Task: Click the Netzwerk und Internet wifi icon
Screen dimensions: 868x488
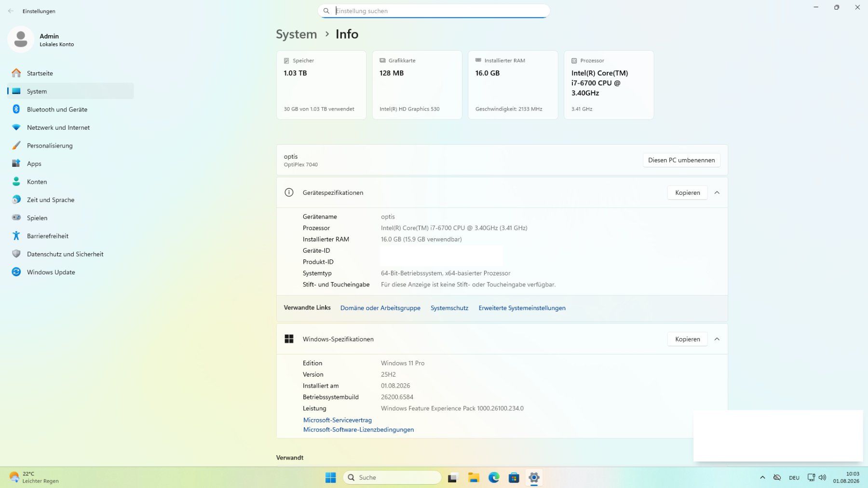Action: [x=16, y=127]
